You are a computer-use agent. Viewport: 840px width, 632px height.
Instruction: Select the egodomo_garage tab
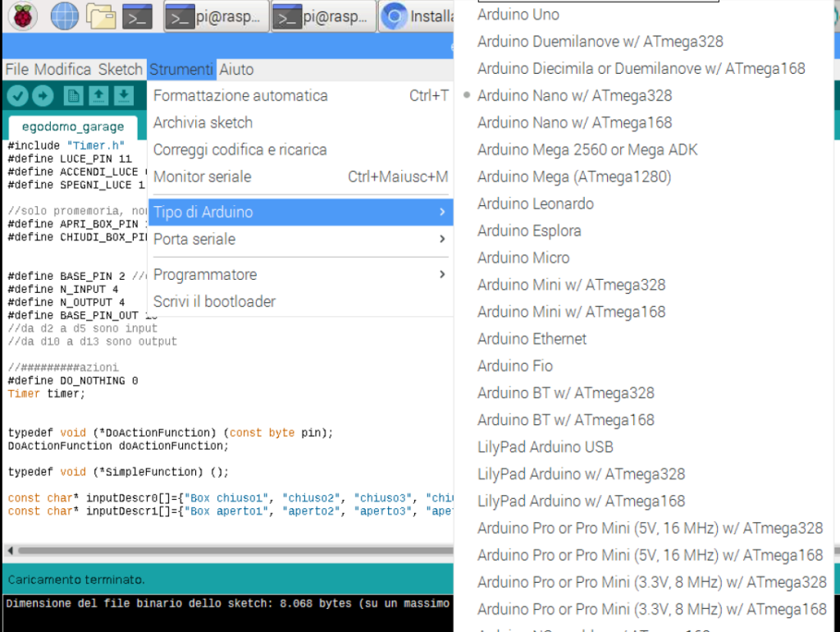pos(73,127)
